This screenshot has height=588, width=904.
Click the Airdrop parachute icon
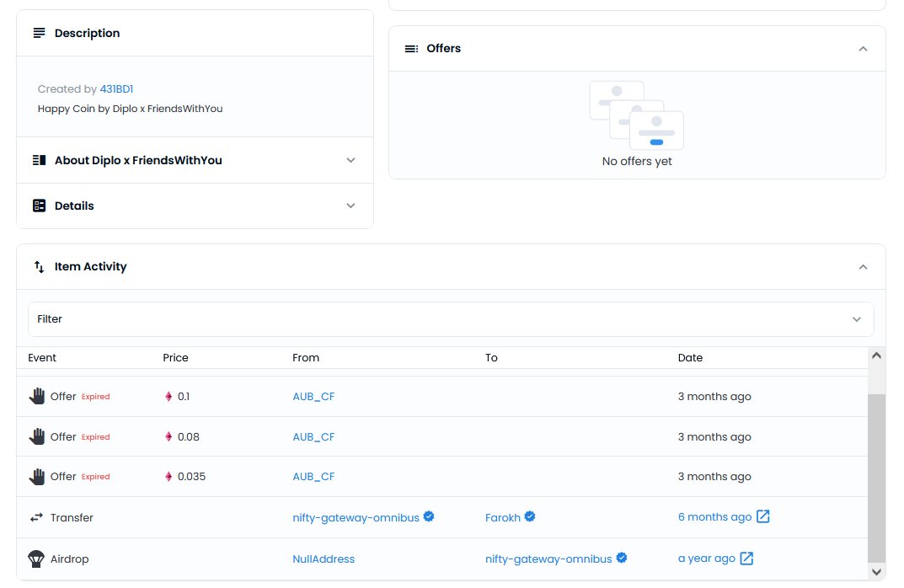pos(36,559)
